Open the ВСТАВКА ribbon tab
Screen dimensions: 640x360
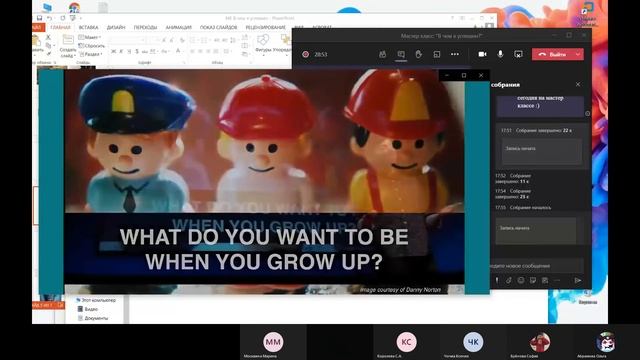[x=89, y=27]
